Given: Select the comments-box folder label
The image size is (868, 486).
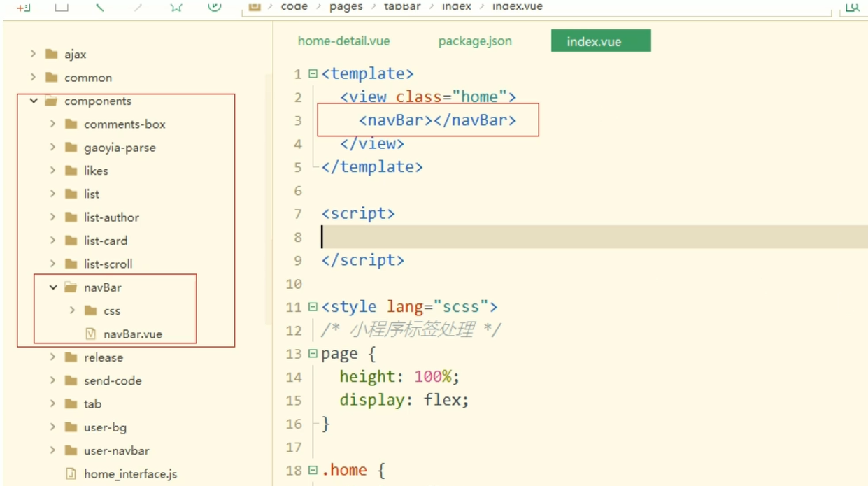Looking at the screenshot, I should 125,124.
